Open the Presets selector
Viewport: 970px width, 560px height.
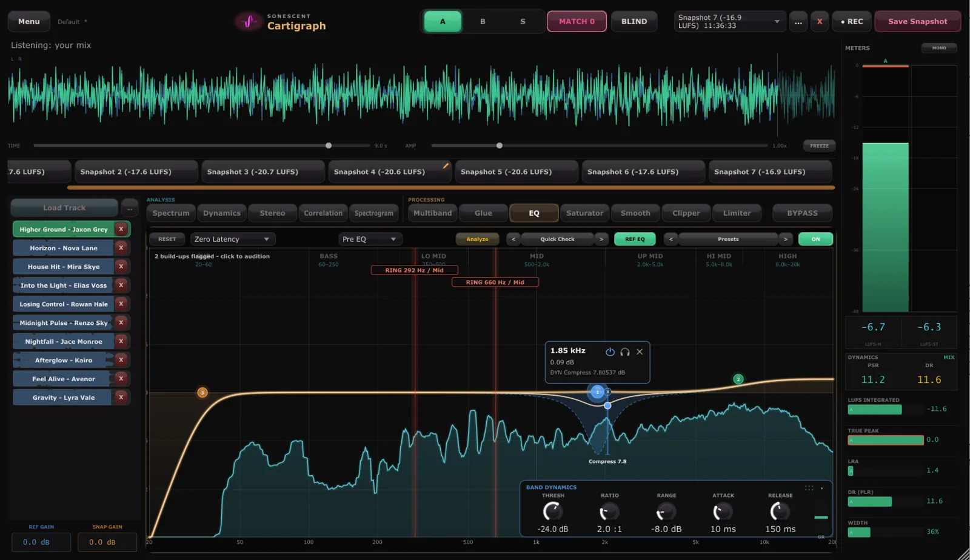(x=728, y=239)
